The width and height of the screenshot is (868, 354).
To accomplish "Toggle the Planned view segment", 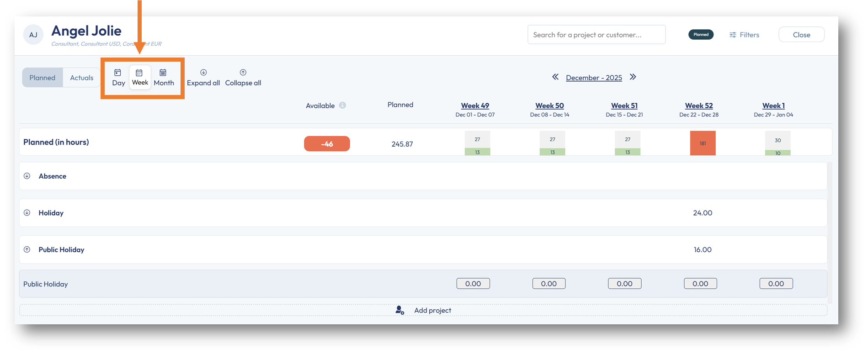I will pyautogui.click(x=43, y=78).
